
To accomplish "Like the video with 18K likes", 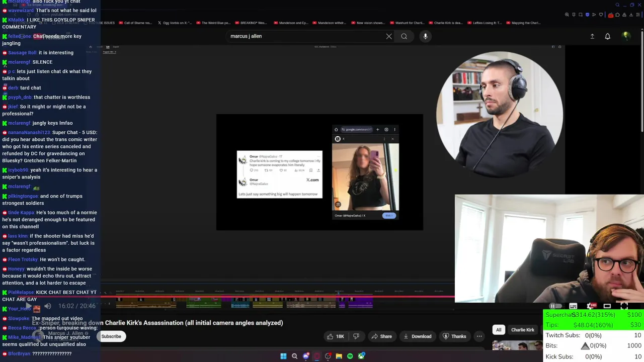I will (x=335, y=336).
